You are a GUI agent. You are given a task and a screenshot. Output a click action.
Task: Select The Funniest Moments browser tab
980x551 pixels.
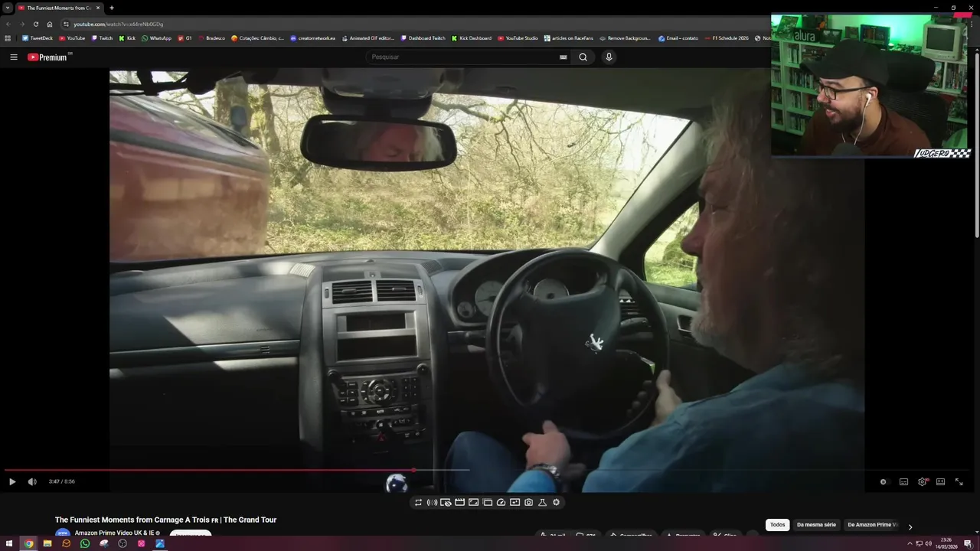(x=60, y=8)
